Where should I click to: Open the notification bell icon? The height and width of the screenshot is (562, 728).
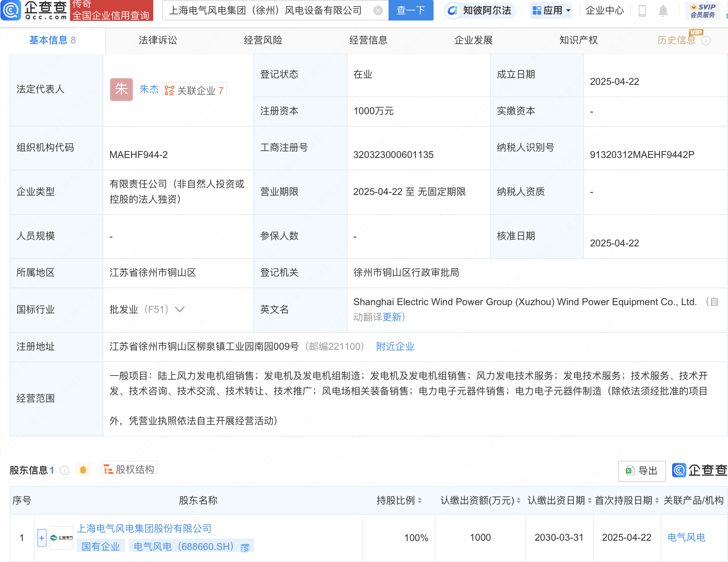tap(664, 11)
